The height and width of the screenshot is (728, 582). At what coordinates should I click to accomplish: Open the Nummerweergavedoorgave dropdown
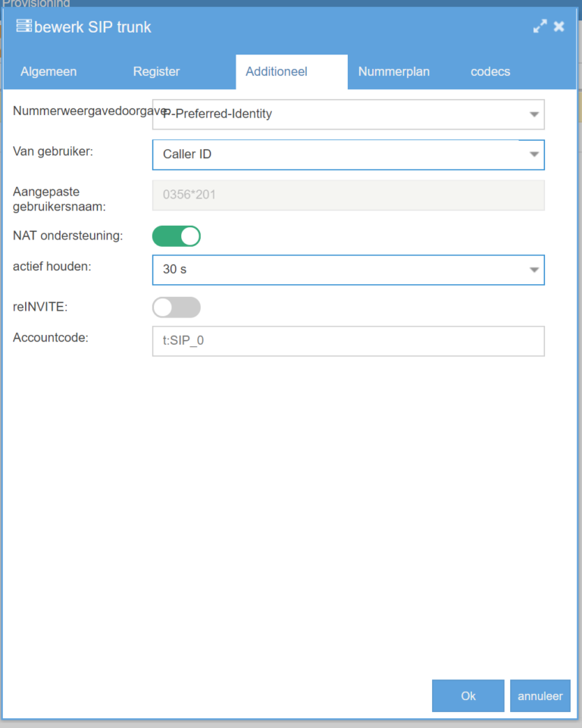pyautogui.click(x=533, y=114)
